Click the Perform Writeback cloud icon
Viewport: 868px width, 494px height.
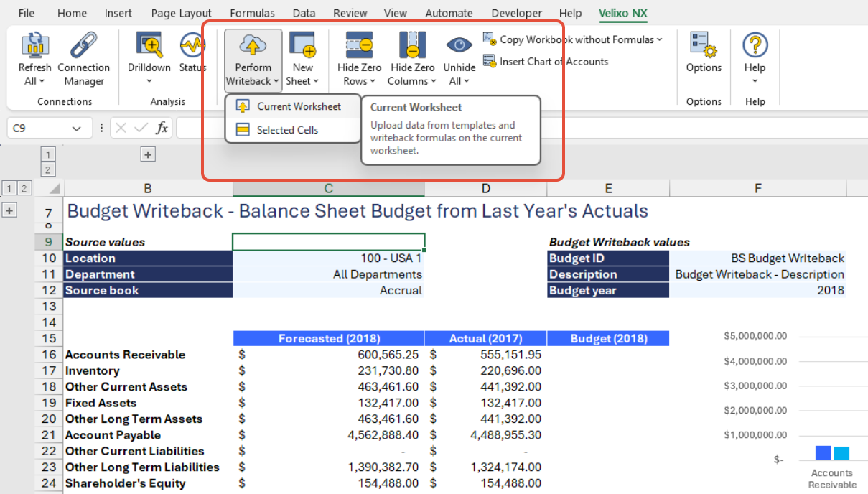(x=253, y=45)
